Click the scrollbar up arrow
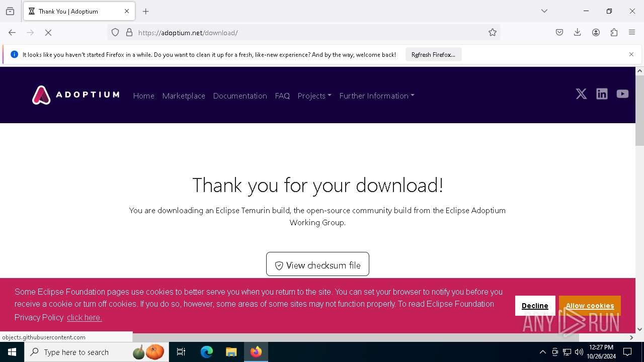The width and height of the screenshot is (644, 362). pyautogui.click(x=639, y=71)
